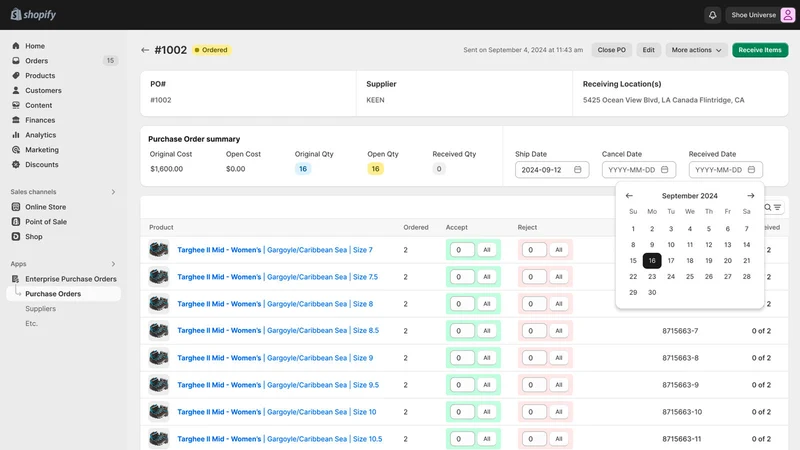This screenshot has height=450, width=800.
Task: Click the Original Qty value 16
Action: point(303,169)
